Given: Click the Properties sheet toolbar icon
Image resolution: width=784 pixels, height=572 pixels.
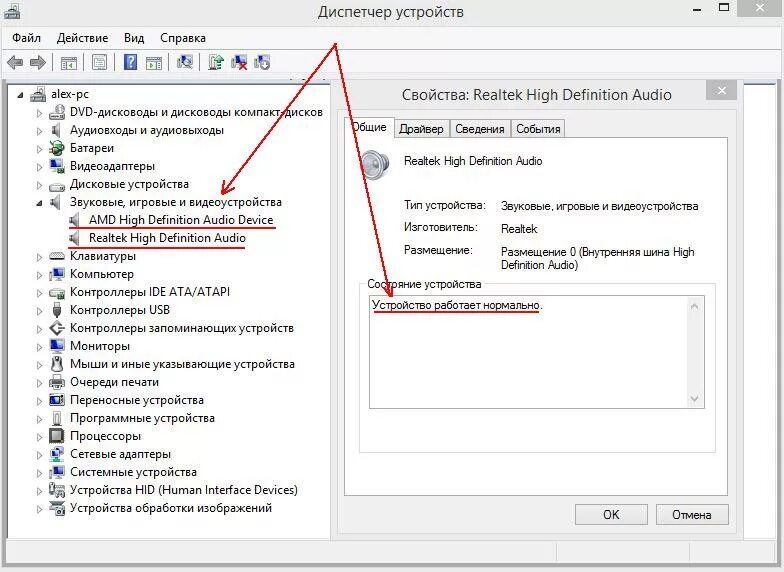Looking at the screenshot, I should 100,62.
